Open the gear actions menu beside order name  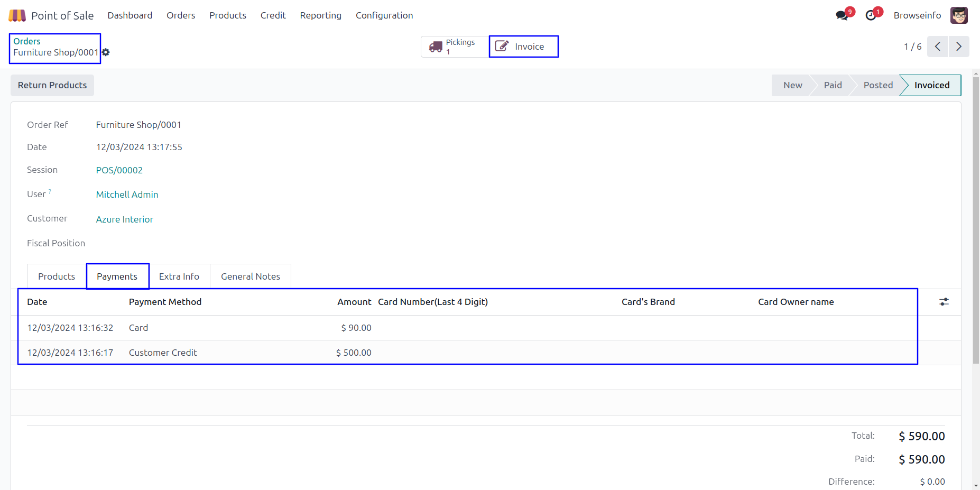point(106,52)
